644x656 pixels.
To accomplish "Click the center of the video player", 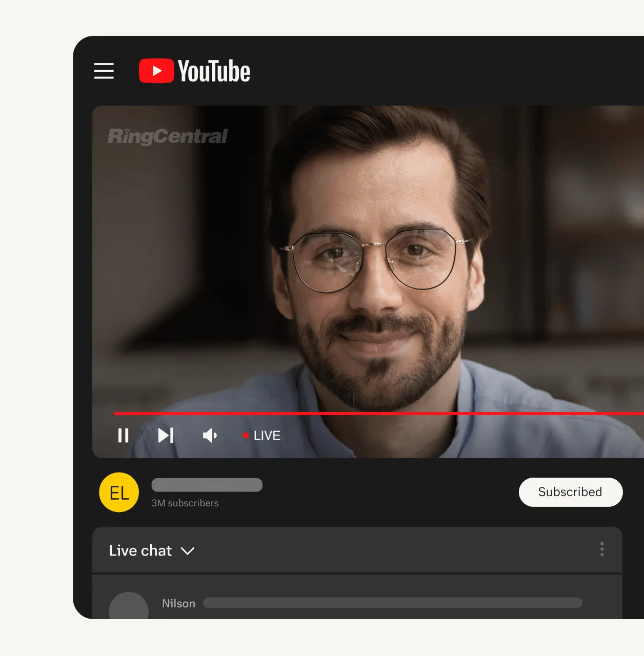I will [368, 282].
